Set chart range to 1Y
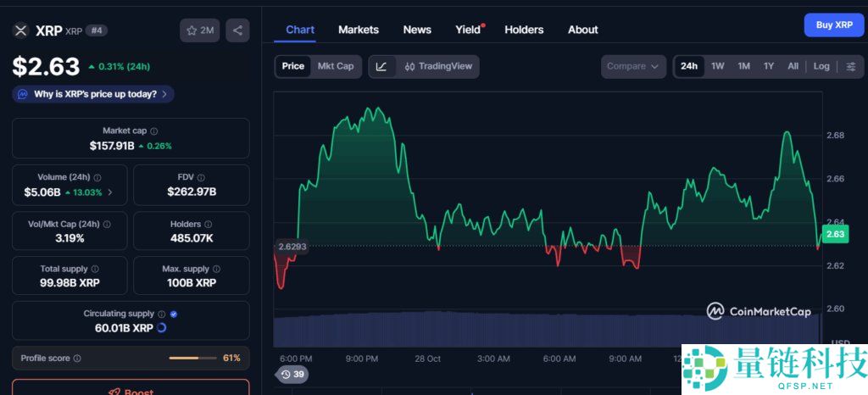 pyautogui.click(x=769, y=66)
